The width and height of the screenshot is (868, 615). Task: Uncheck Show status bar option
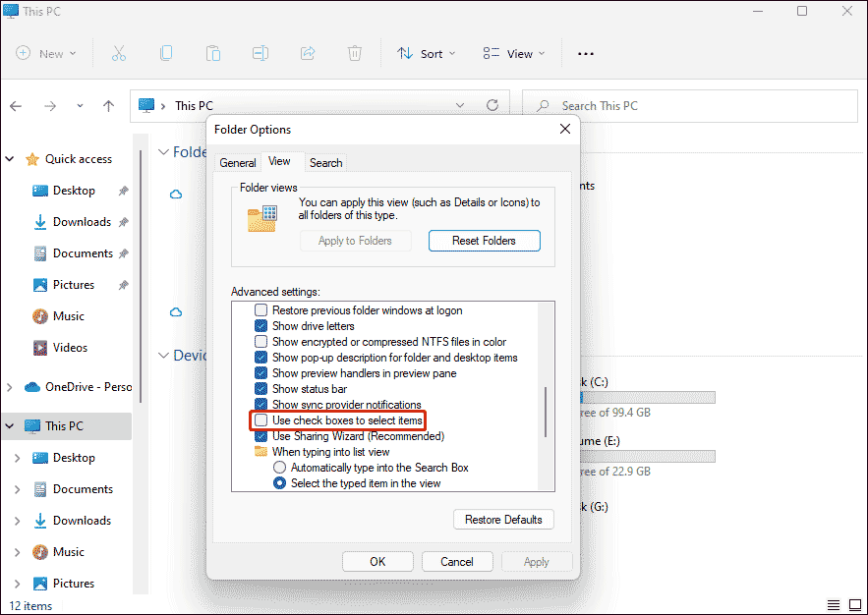pos(260,388)
